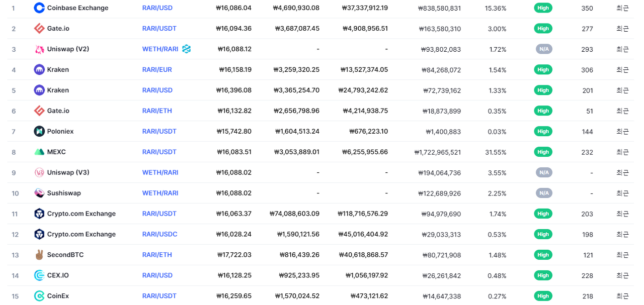
Task: Click the High badge on CoinEx row
Action: [543, 296]
